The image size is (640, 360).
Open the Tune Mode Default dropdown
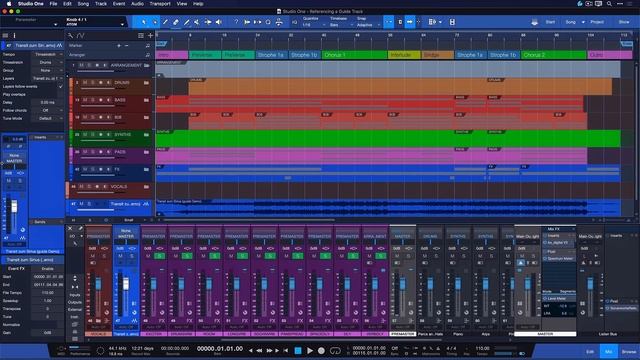click(x=48, y=118)
